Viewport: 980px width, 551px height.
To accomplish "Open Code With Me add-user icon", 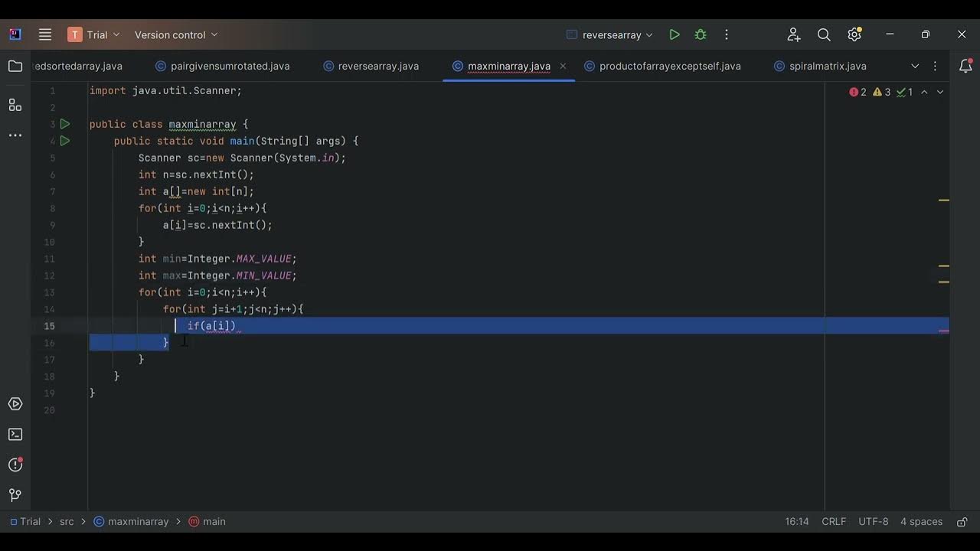I will (794, 34).
